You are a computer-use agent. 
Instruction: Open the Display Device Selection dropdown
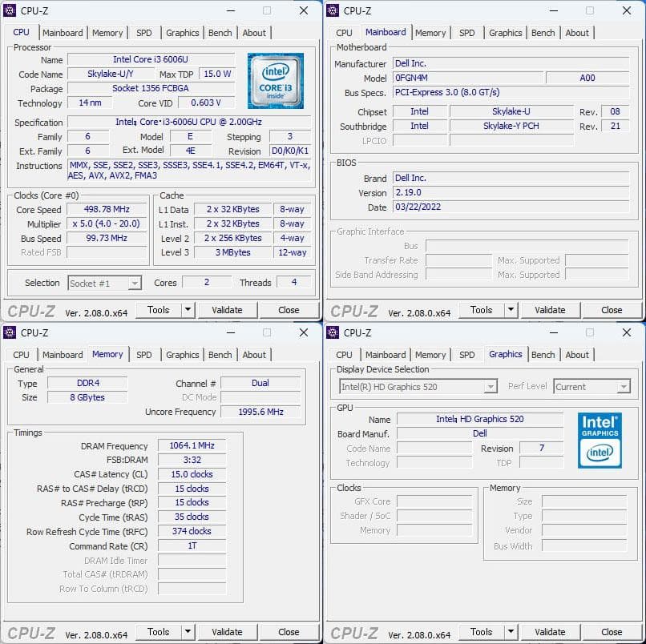tap(490, 387)
